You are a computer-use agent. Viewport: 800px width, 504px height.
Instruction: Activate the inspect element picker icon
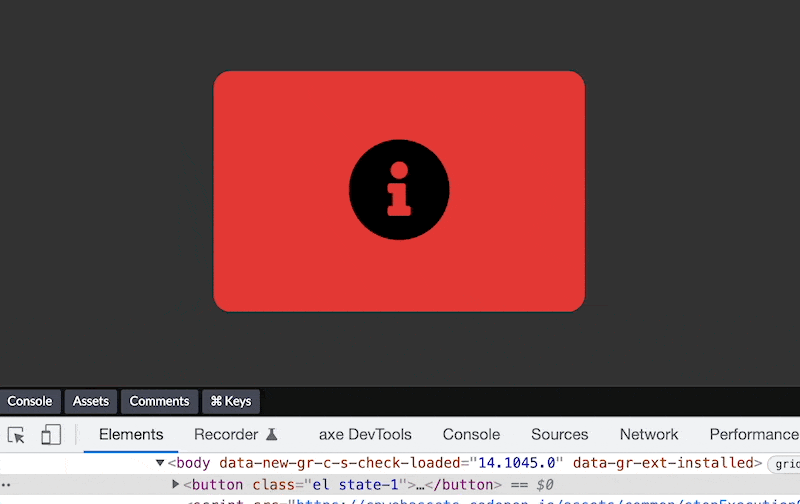(16, 435)
